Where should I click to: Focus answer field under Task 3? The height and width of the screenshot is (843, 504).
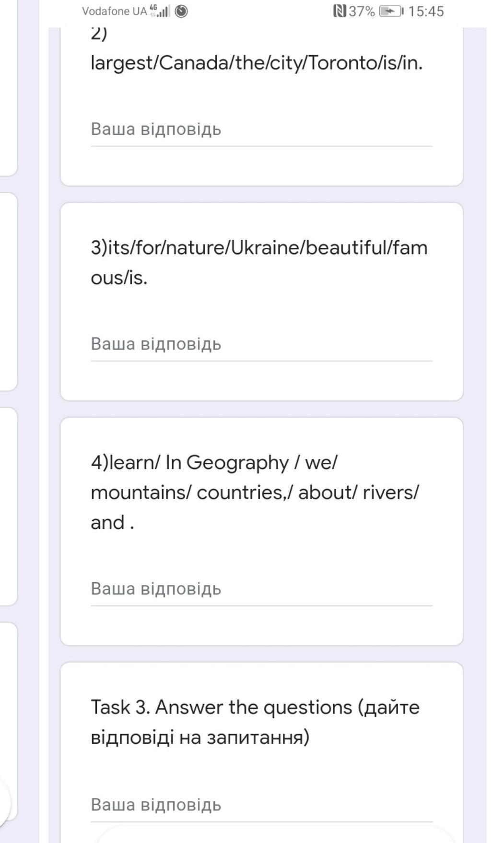[261, 805]
